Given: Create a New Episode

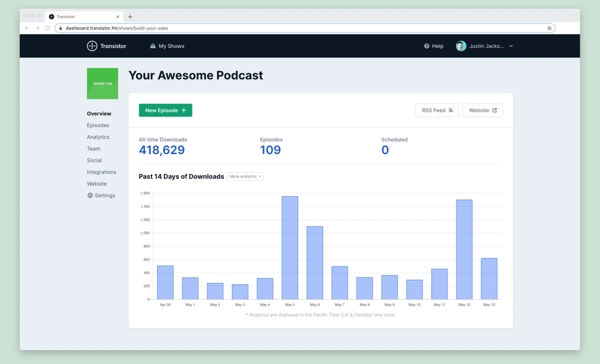Looking at the screenshot, I should click(x=165, y=110).
